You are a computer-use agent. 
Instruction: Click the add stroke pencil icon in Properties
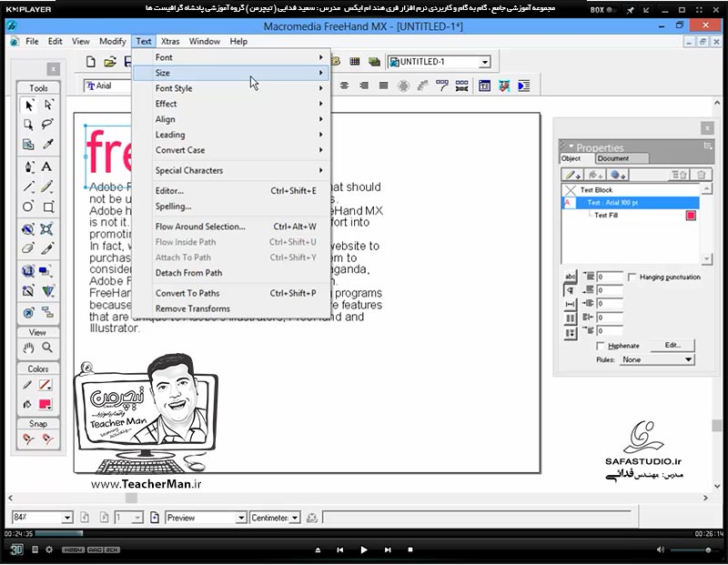pyautogui.click(x=572, y=175)
